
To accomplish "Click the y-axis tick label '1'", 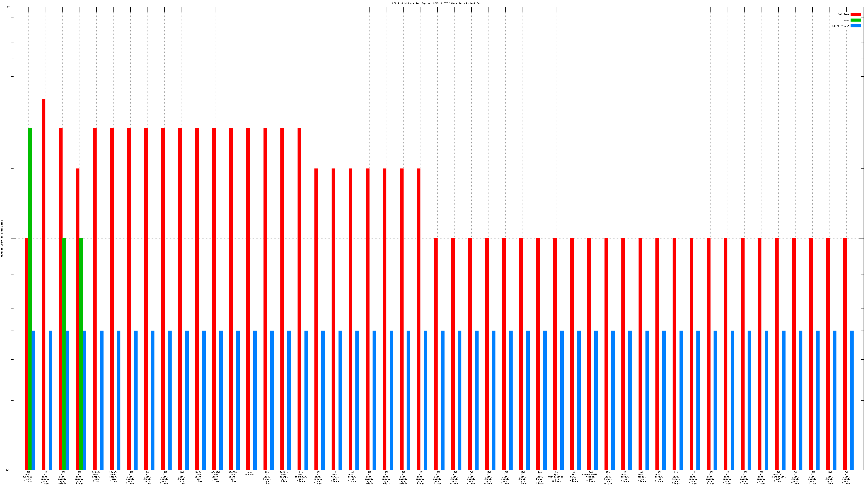I will (x=9, y=238).
